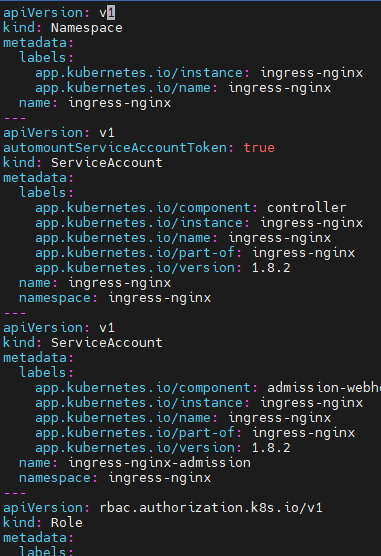Click the 'automountServiceAccountToken' key
381x556 pixels.
click(x=115, y=148)
